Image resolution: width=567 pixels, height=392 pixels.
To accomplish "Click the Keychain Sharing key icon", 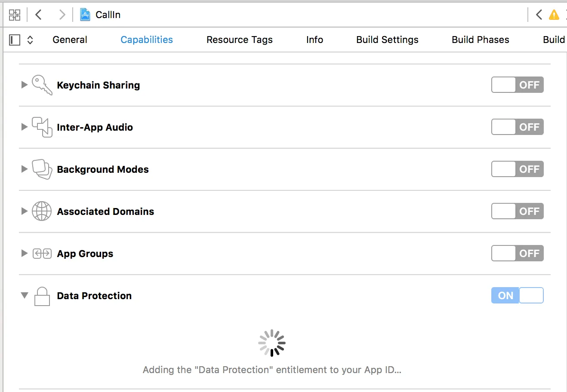I will tap(42, 85).
